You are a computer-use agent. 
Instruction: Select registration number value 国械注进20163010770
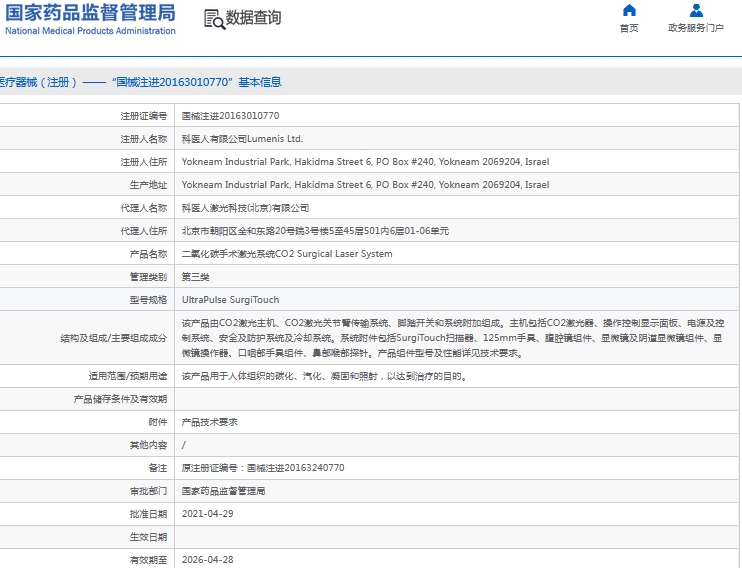pos(230,115)
